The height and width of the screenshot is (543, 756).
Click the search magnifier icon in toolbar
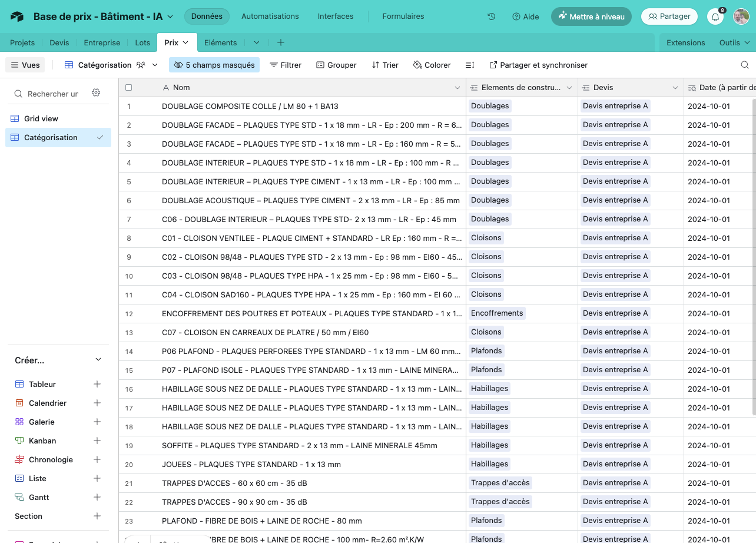(745, 65)
